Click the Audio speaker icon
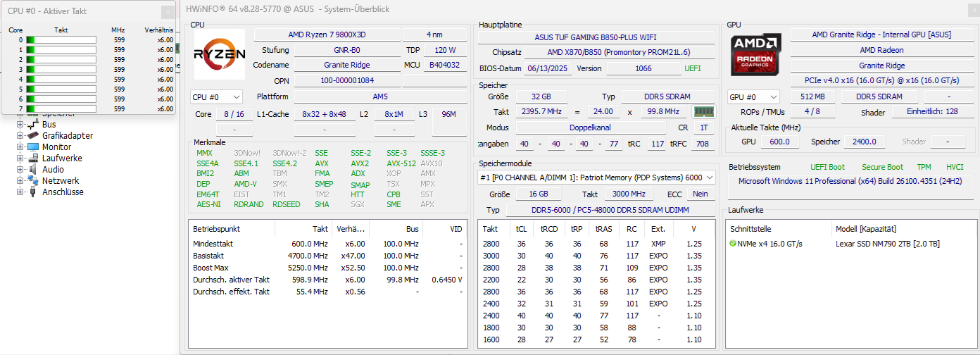The width and height of the screenshot is (980, 355). (x=32, y=169)
